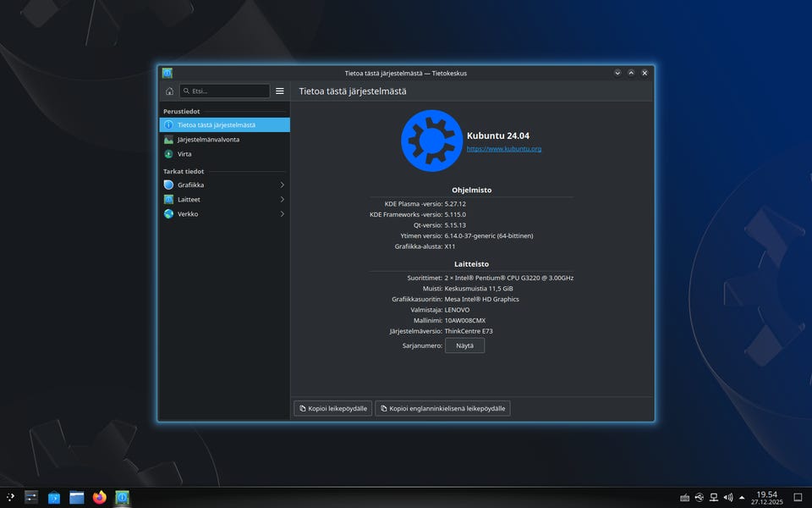Select Virta in the sidebar

(184, 154)
